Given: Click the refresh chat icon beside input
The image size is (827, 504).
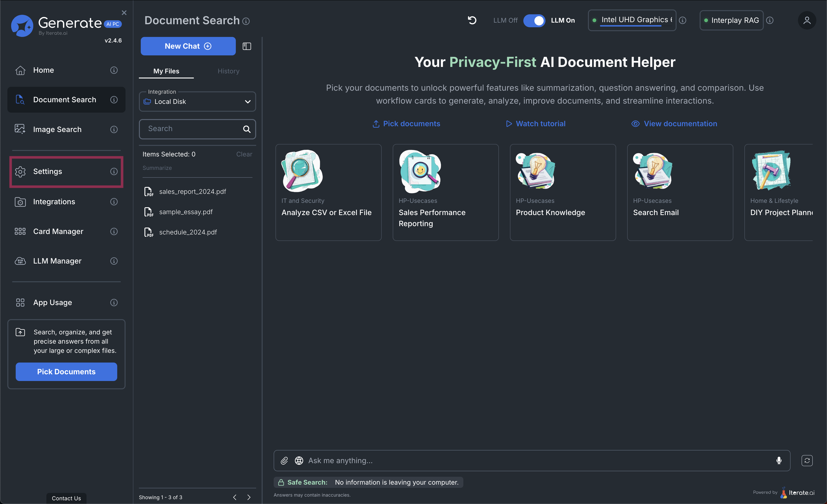Looking at the screenshot, I should click(x=807, y=461).
